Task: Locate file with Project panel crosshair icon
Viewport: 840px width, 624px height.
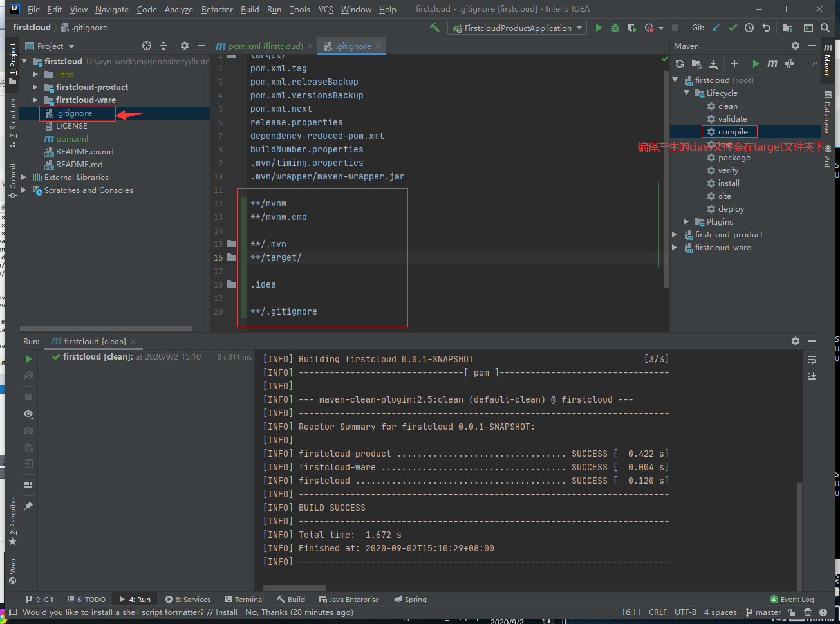Action: 147,46
